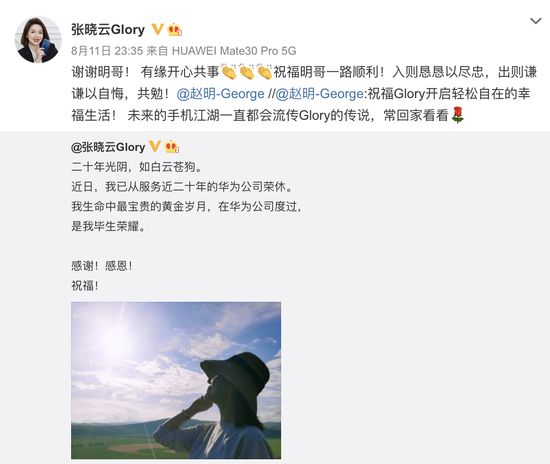Image resolution: width=550 pixels, height=464 pixels.
Task: Open the 8月11日 23:35 timestamp link
Action: tap(107, 51)
